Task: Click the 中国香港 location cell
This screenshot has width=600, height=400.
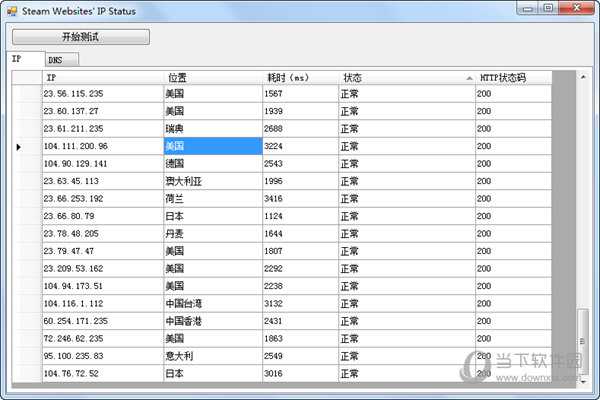Action: click(213, 321)
